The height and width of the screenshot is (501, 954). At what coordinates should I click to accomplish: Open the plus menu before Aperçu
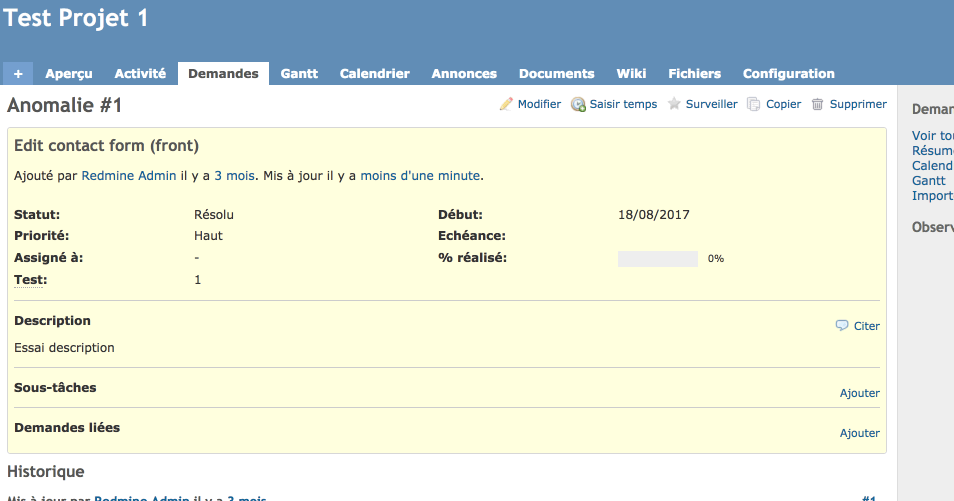[x=18, y=74]
